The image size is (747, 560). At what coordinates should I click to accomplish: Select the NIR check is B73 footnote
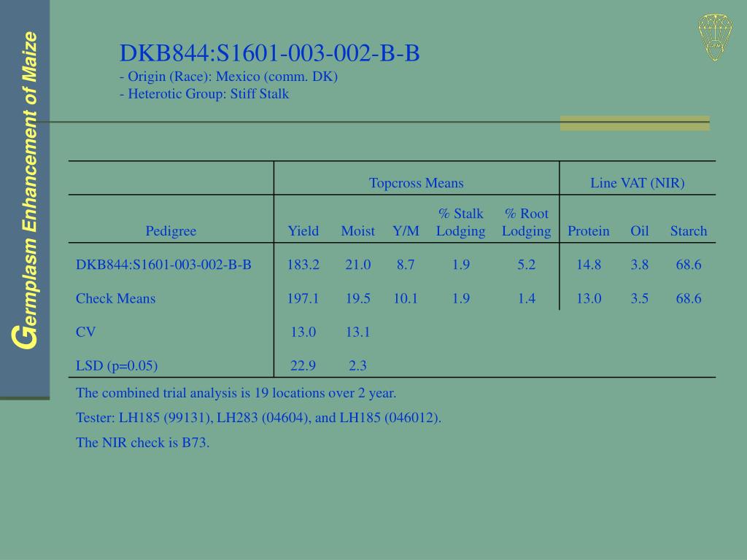[142, 443]
